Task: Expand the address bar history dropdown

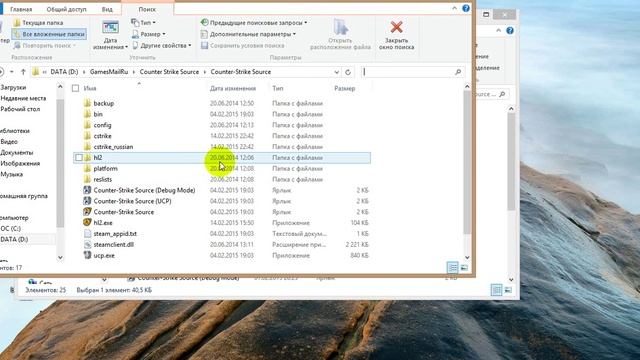Action: [x=336, y=72]
